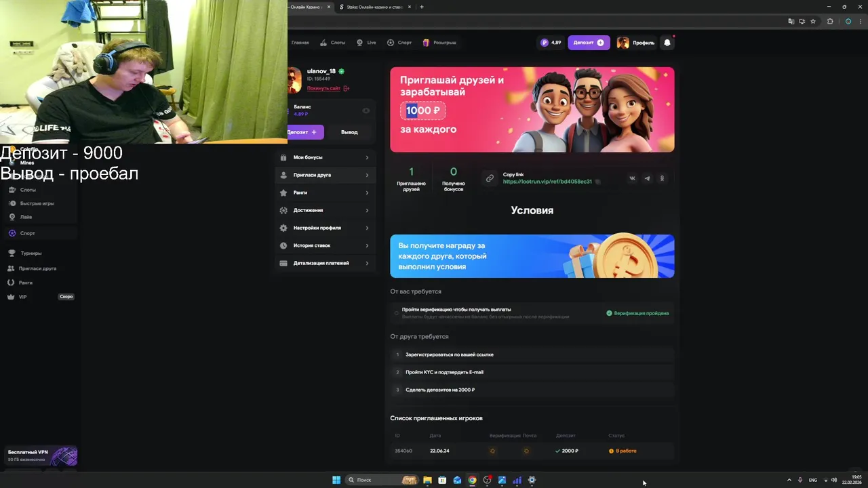Screen dimensions: 868x488
Task: Open the Слоты cherry icon in top nav
Action: click(x=324, y=43)
